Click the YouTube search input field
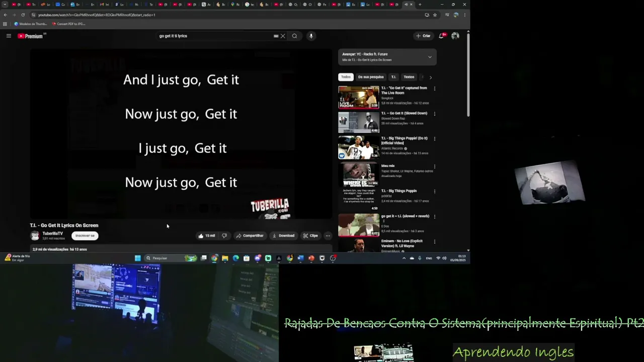 (x=215, y=36)
